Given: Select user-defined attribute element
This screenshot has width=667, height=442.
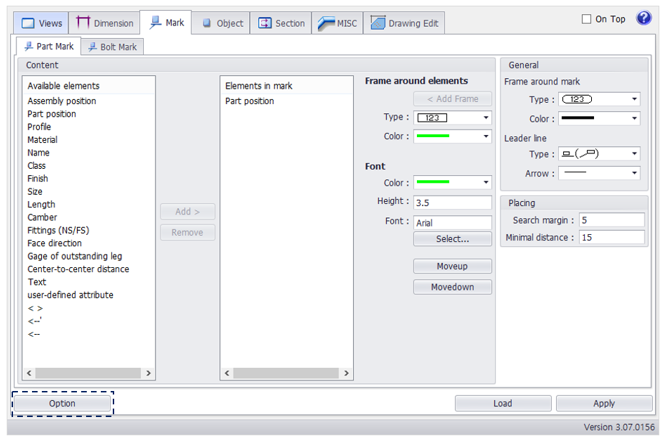Looking at the screenshot, I should pos(70,295).
